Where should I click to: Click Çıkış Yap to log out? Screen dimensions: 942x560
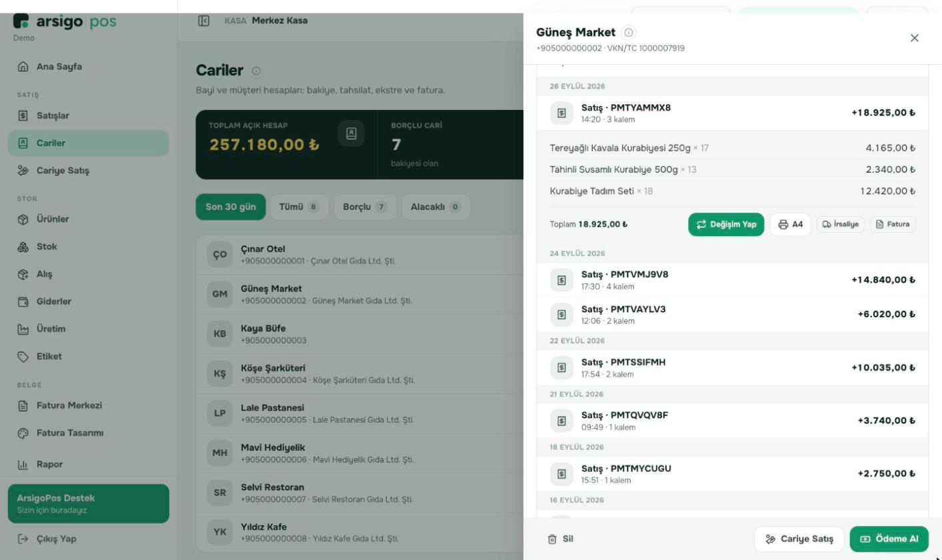click(89, 539)
